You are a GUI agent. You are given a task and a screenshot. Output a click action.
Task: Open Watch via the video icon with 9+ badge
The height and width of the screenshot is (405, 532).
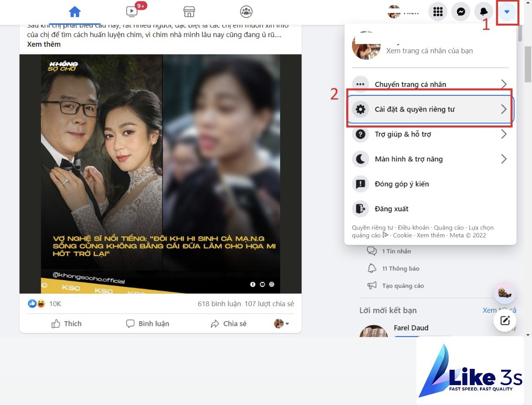coord(131,12)
